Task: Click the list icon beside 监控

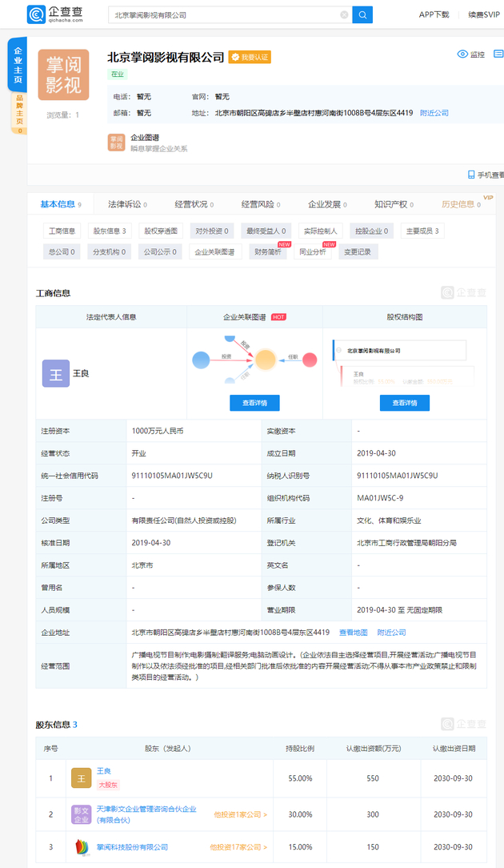Action: click(498, 54)
